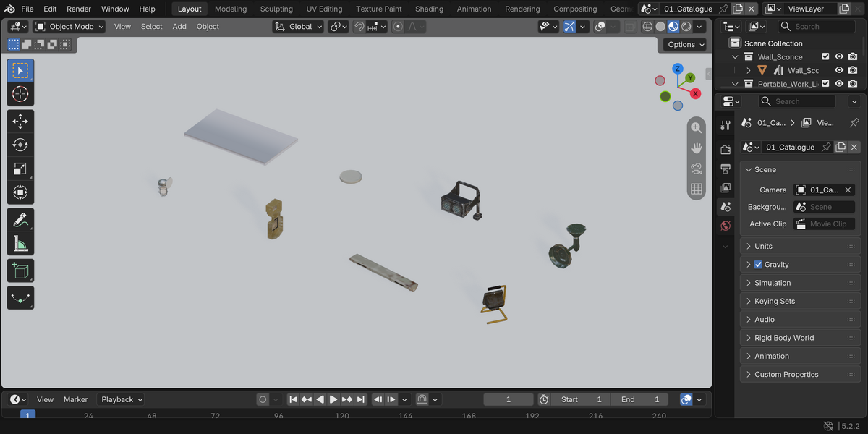The image size is (868, 434).
Task: Hide the Wall_Scc object with eye icon
Action: (839, 70)
